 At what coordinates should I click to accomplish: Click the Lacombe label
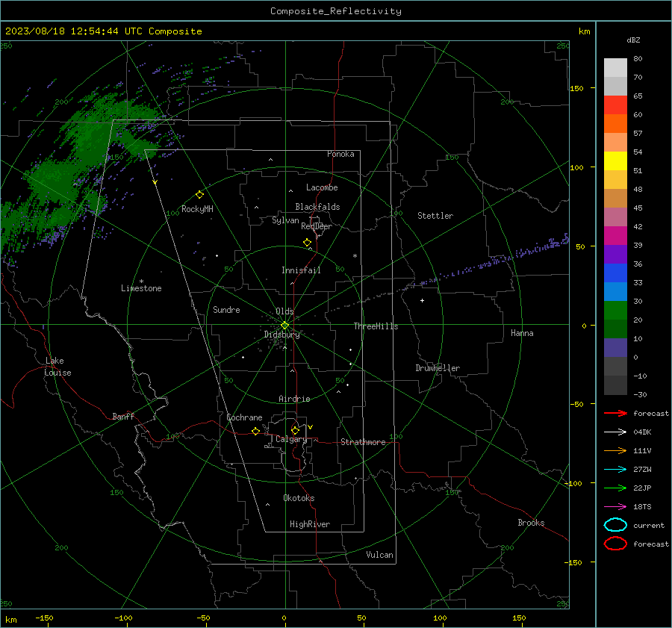(322, 187)
